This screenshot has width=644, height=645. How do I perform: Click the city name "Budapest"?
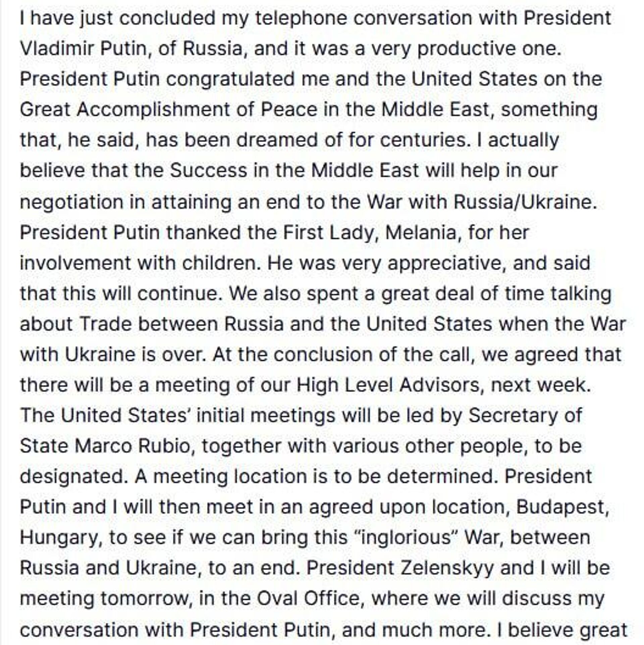point(561,507)
